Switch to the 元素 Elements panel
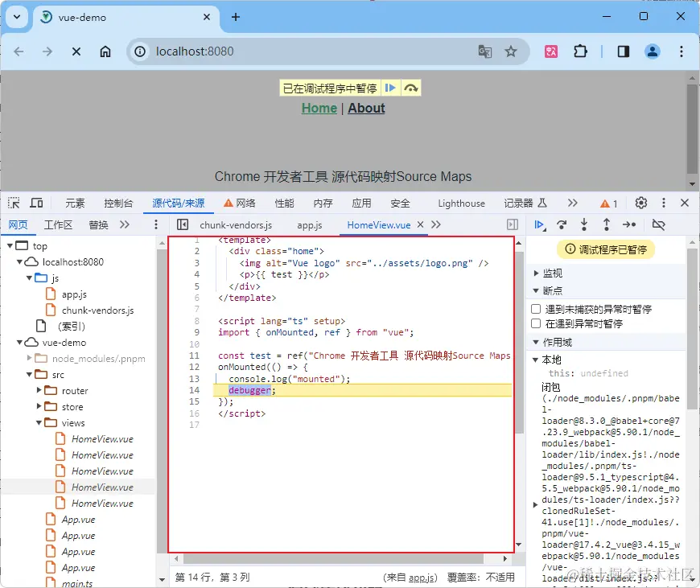The height and width of the screenshot is (588, 700). (75, 204)
